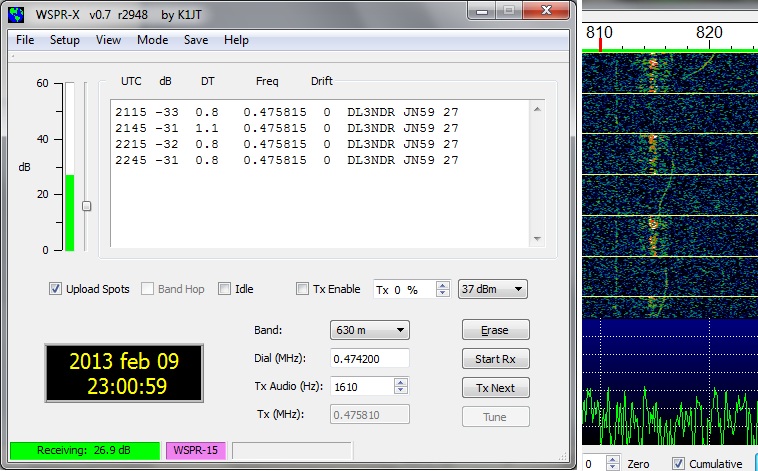Enable the Tx Enable checkbox
This screenshot has width=758, height=471.
click(302, 289)
